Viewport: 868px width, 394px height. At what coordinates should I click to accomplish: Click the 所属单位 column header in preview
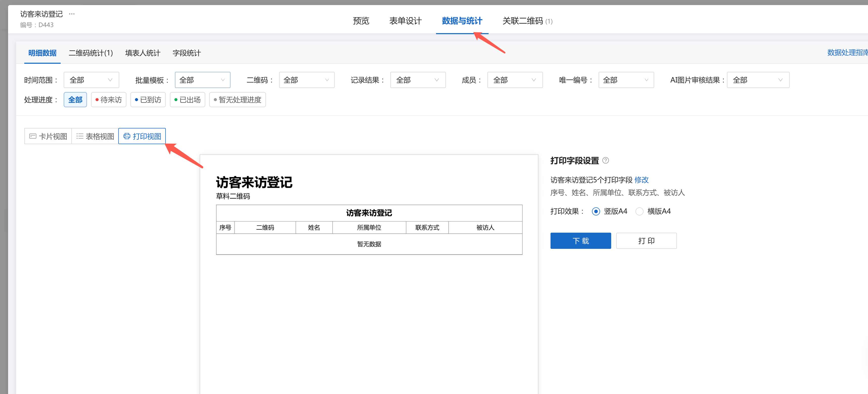(x=369, y=228)
